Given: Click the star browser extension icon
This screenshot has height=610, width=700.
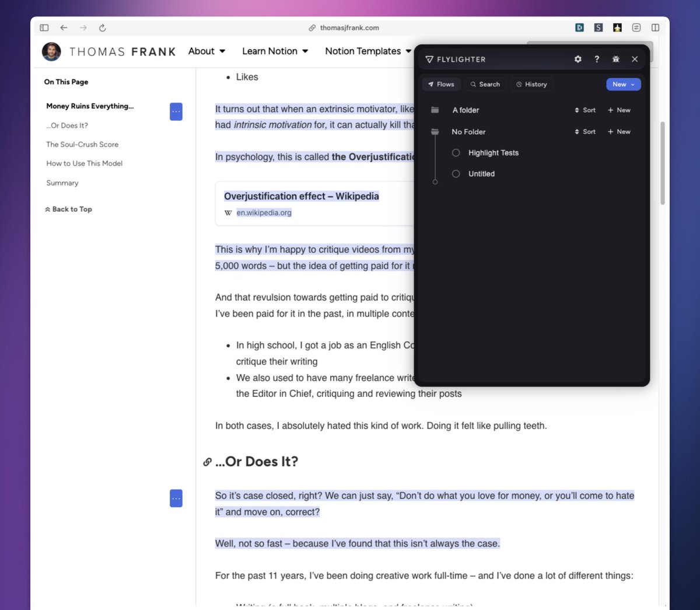Looking at the screenshot, I should (617, 27).
